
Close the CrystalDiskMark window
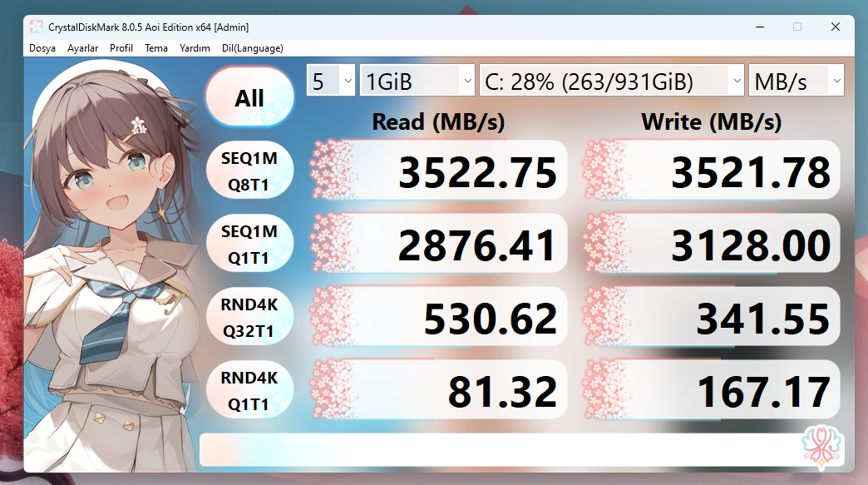(836, 27)
